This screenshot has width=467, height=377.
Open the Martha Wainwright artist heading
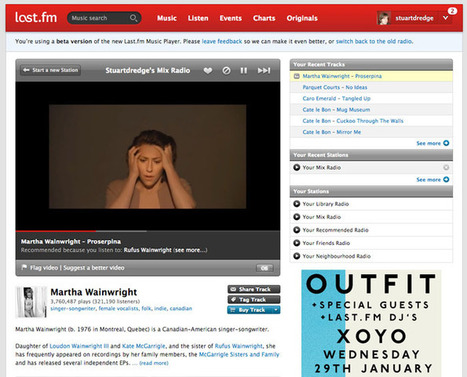click(94, 292)
